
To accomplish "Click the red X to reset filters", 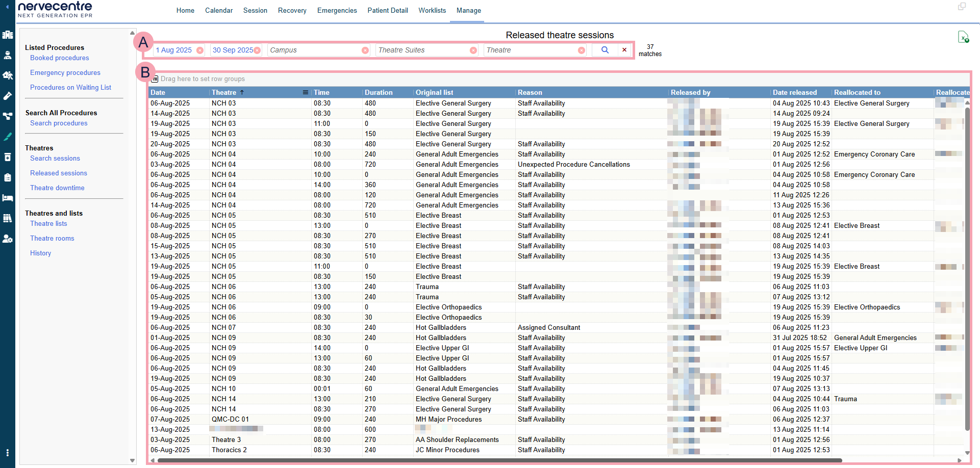I will pos(624,50).
